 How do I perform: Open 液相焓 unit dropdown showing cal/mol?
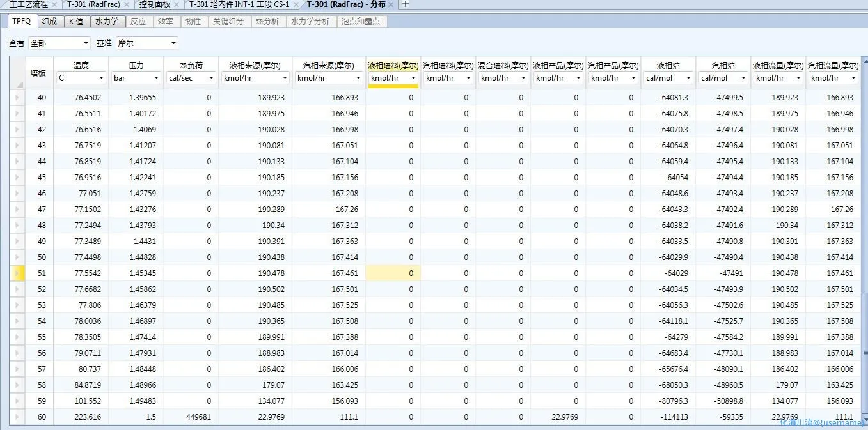click(668, 78)
